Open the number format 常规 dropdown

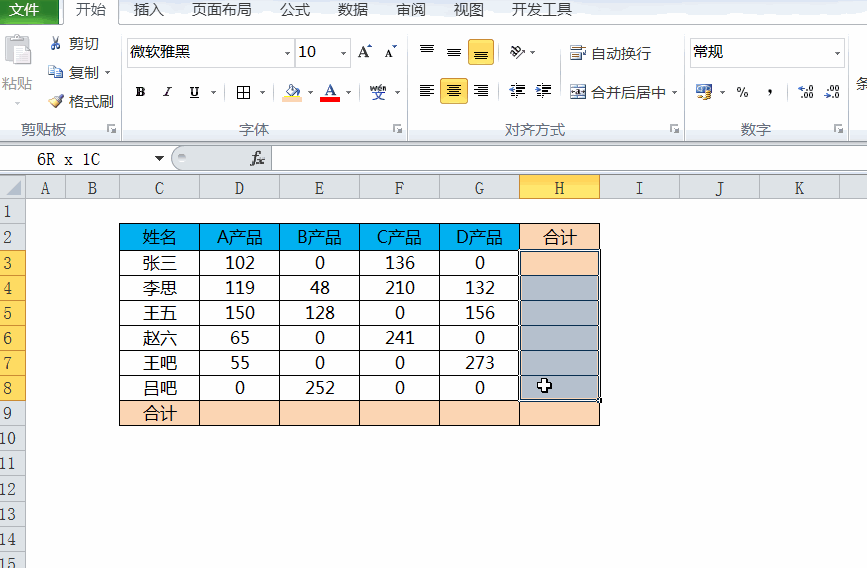point(837,53)
